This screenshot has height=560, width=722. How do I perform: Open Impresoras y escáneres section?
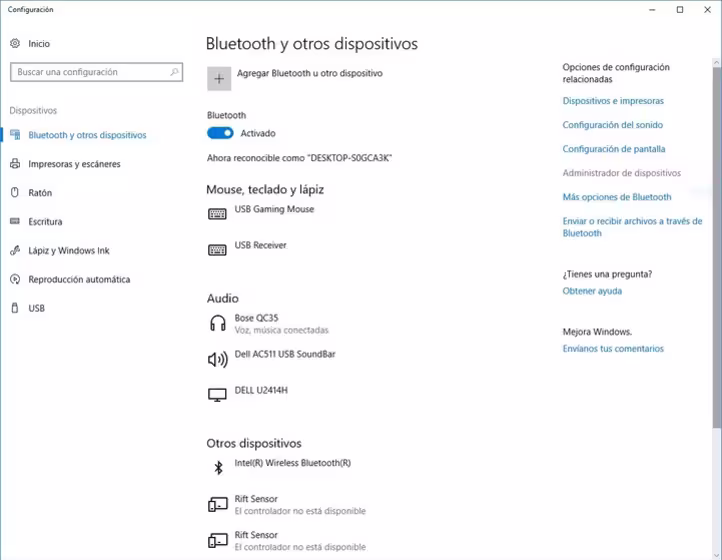click(x=74, y=164)
